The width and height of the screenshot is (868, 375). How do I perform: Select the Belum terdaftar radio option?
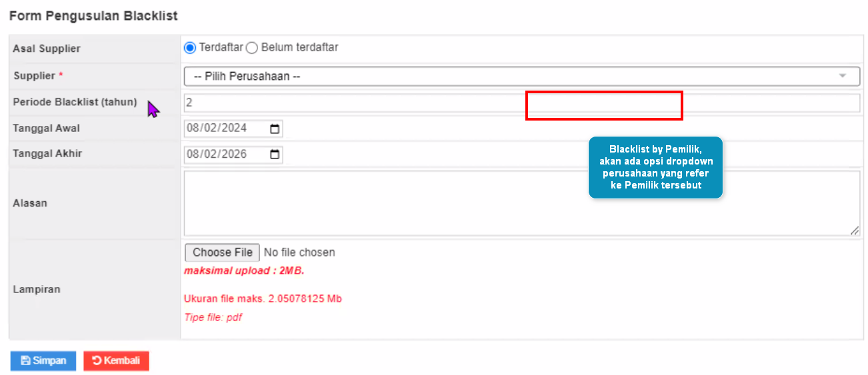[x=251, y=48]
